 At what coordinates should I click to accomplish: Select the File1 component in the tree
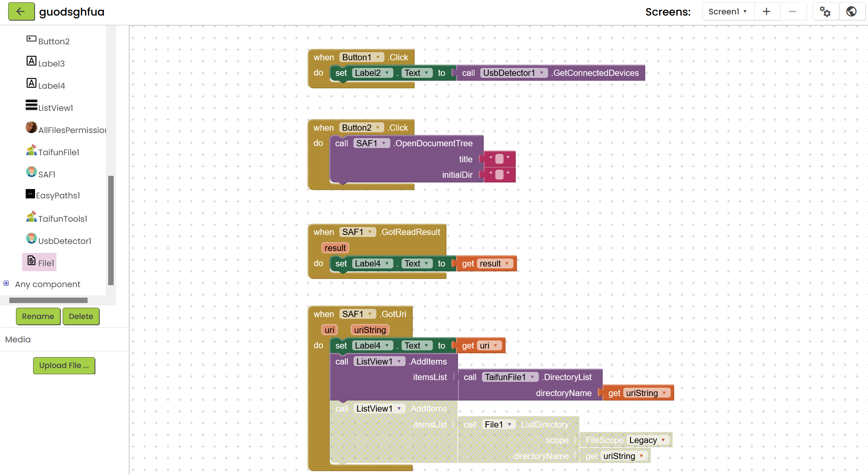[46, 263]
